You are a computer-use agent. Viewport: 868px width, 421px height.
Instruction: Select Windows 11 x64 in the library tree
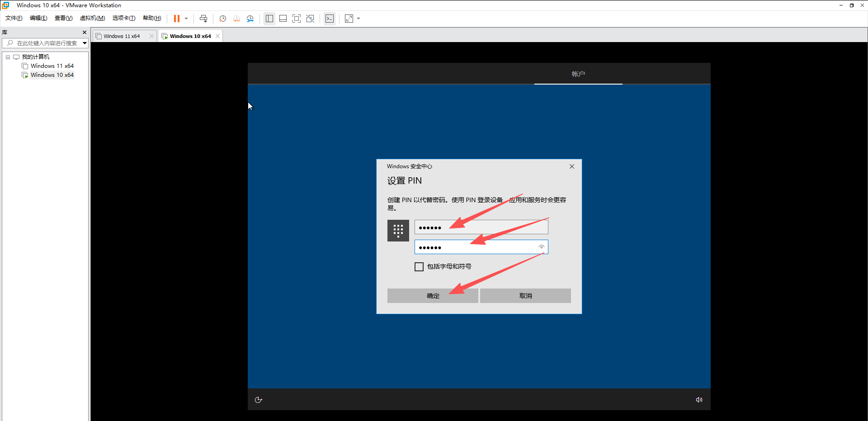(x=52, y=66)
